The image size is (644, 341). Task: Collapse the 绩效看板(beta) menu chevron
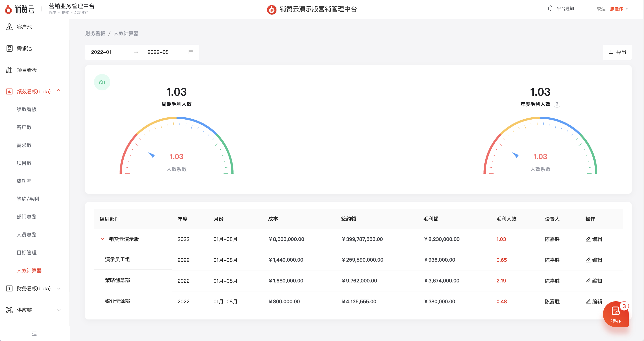59,90
